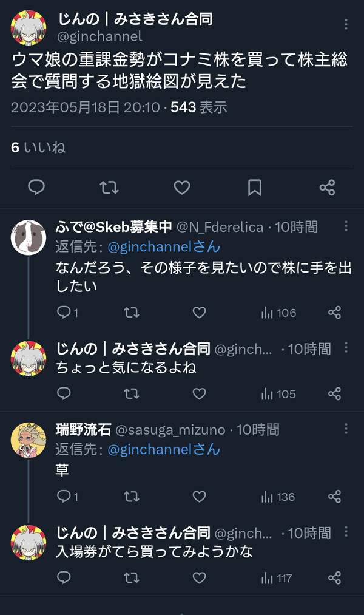Like the 入場券がてら買ってみようかな reply

pyautogui.click(x=199, y=578)
